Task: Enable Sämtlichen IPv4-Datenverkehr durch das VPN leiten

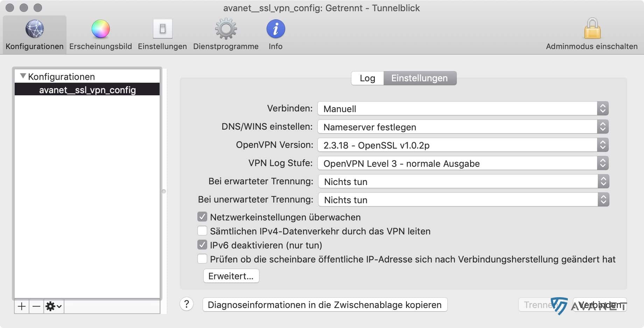Action: [202, 231]
